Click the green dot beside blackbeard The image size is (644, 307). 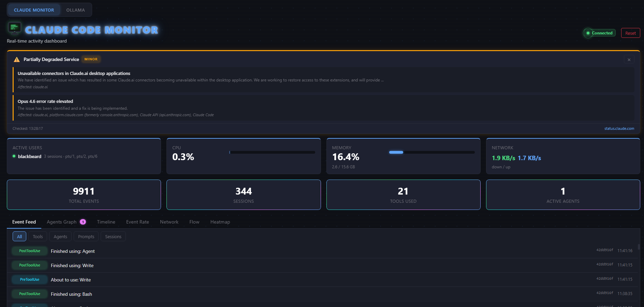14,156
